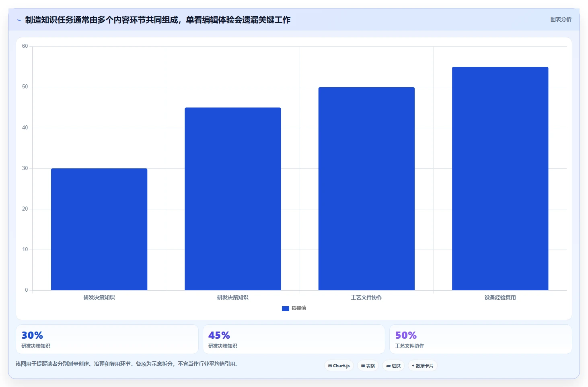The image size is (588, 387).
Task: Click the y-axis tick label 40
Action: [25, 128]
